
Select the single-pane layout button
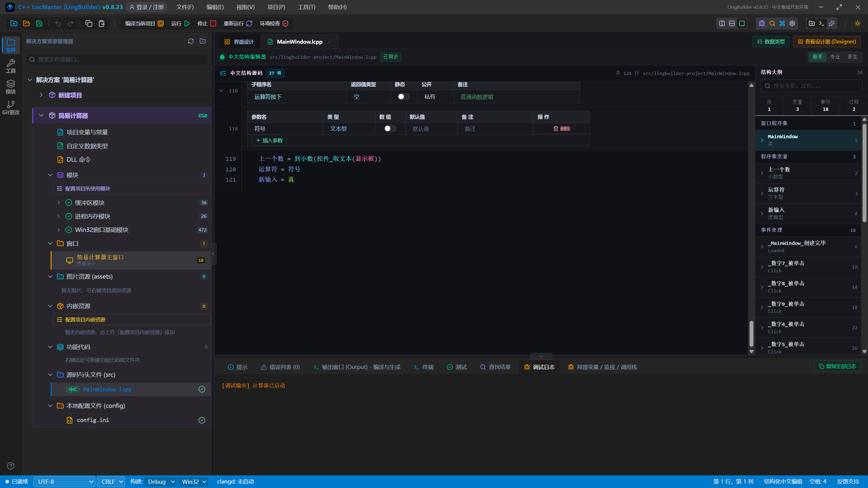click(x=742, y=23)
